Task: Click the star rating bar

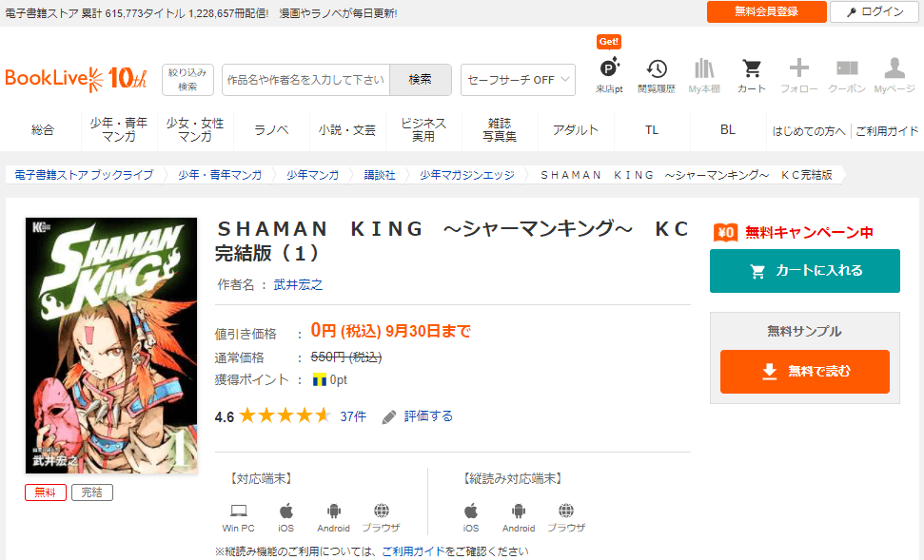Action: [285, 416]
